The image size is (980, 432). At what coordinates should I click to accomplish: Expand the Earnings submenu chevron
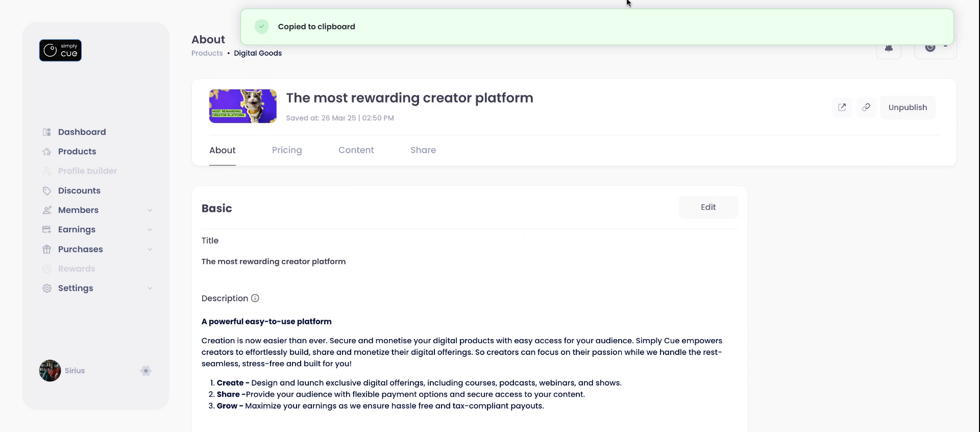150,230
